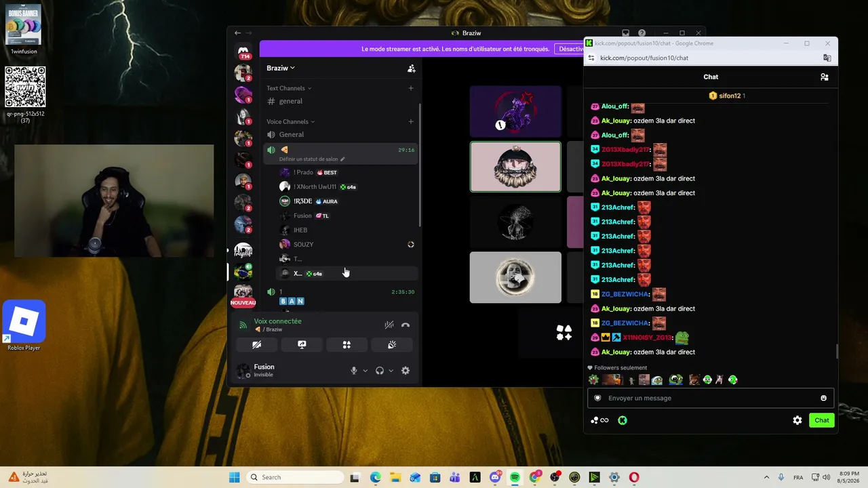Image resolution: width=868 pixels, height=488 pixels.
Task: Open Discord user settings gear
Action: click(406, 371)
